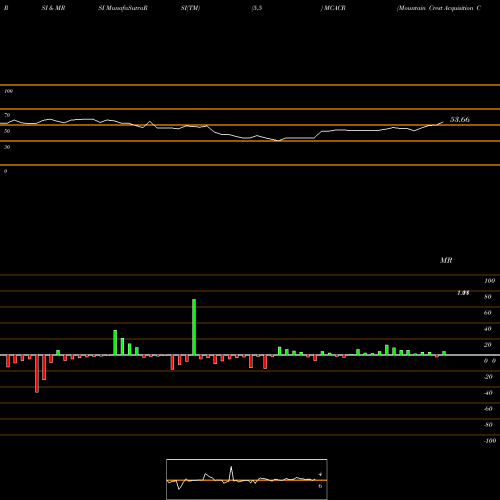The height and width of the screenshot is (500, 500).
Task: Click the Mountain Crest Acquisition title text
Action: point(439,8)
